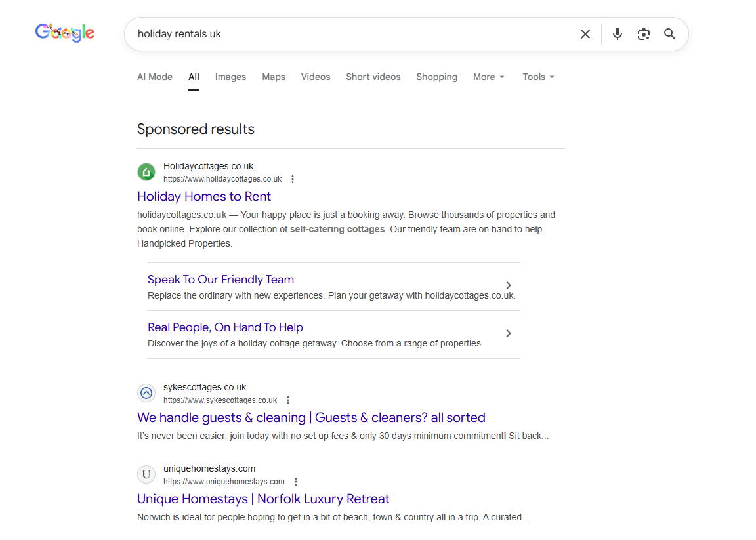Screen dimensions: 756x540
Task: Open the Tools dropdown
Action: pos(537,77)
